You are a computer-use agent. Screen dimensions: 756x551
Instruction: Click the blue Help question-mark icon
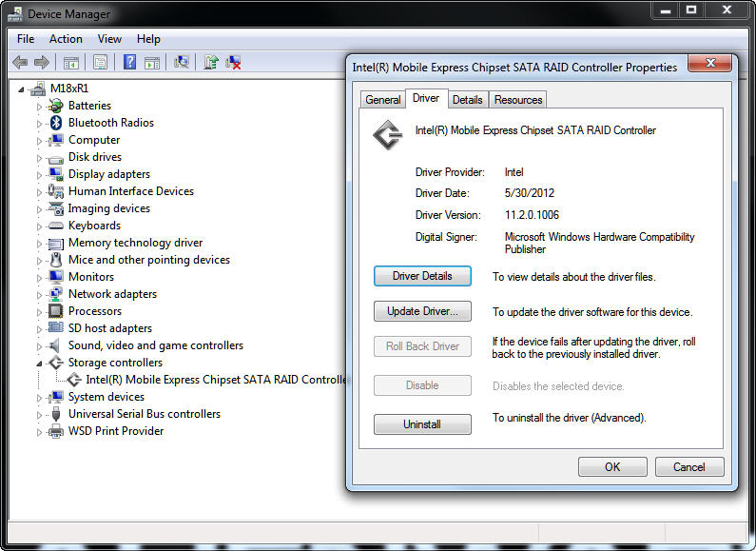coord(129,62)
